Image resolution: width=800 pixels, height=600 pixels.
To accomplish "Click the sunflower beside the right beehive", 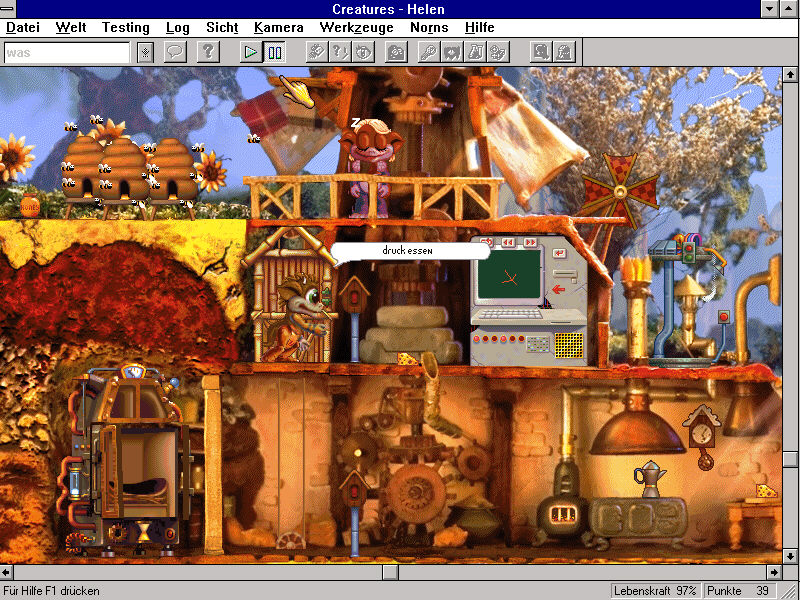I will 211,171.
